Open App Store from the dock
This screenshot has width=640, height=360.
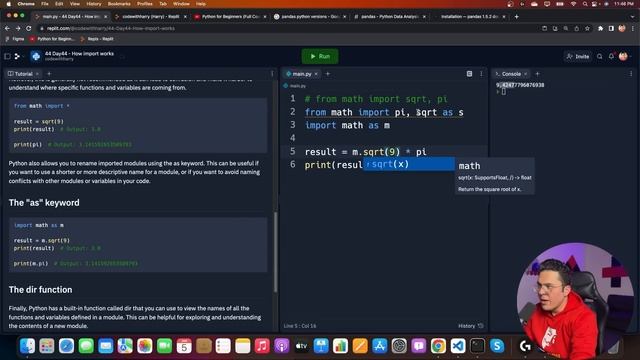380,346
